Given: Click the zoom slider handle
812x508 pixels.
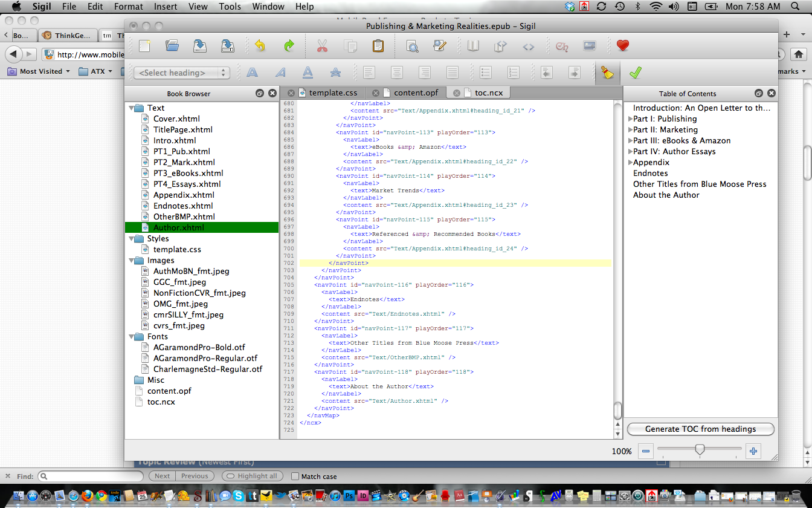Looking at the screenshot, I should (x=700, y=450).
